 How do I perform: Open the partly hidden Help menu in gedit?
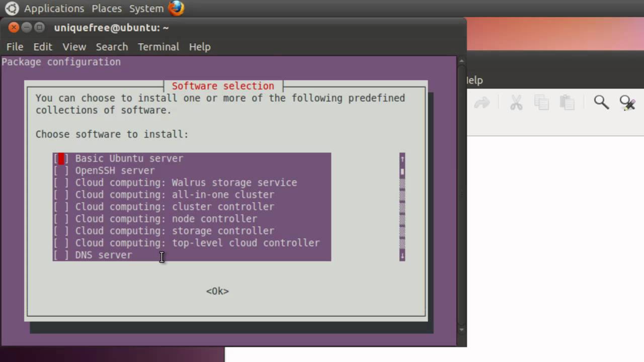[475, 80]
